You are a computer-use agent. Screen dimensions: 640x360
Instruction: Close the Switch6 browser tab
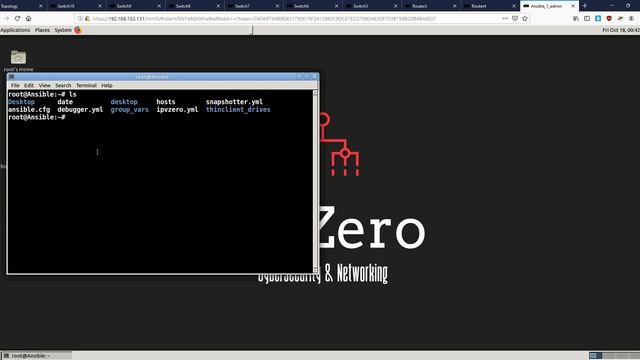point(336,6)
